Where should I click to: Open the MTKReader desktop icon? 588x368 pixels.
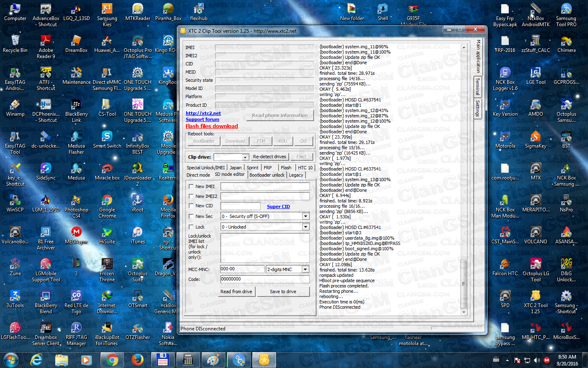(138, 12)
